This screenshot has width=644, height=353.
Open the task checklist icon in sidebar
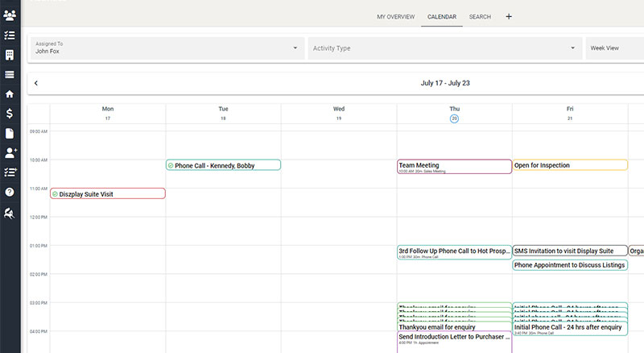click(x=10, y=35)
